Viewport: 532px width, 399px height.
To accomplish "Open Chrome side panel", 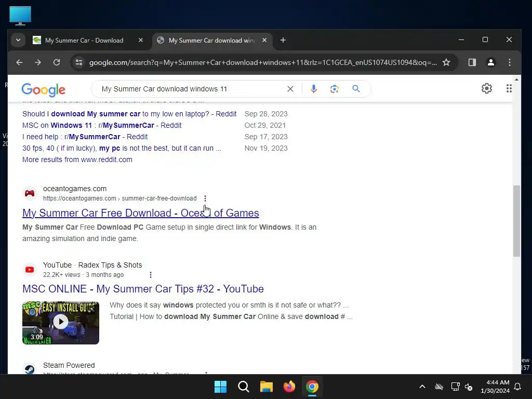I will click(472, 62).
